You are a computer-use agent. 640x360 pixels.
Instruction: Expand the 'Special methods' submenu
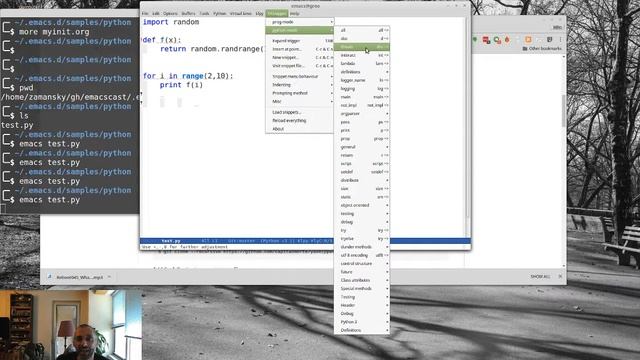tap(362, 289)
